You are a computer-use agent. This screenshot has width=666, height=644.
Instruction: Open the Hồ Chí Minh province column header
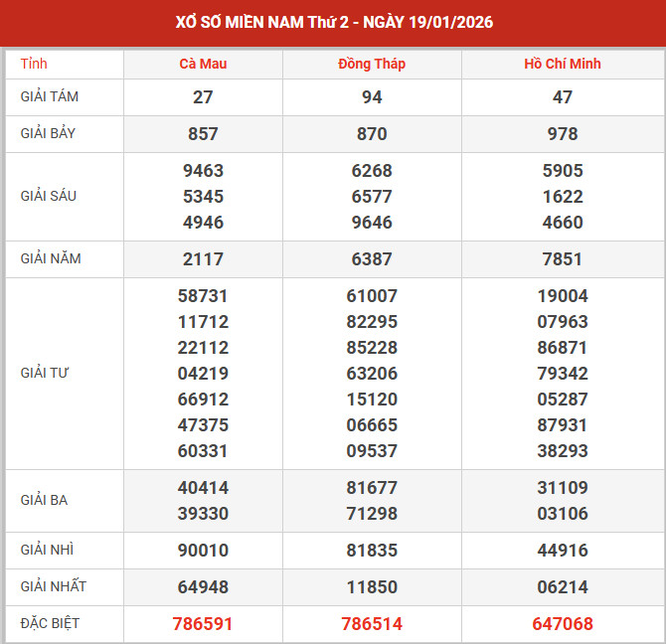click(563, 64)
